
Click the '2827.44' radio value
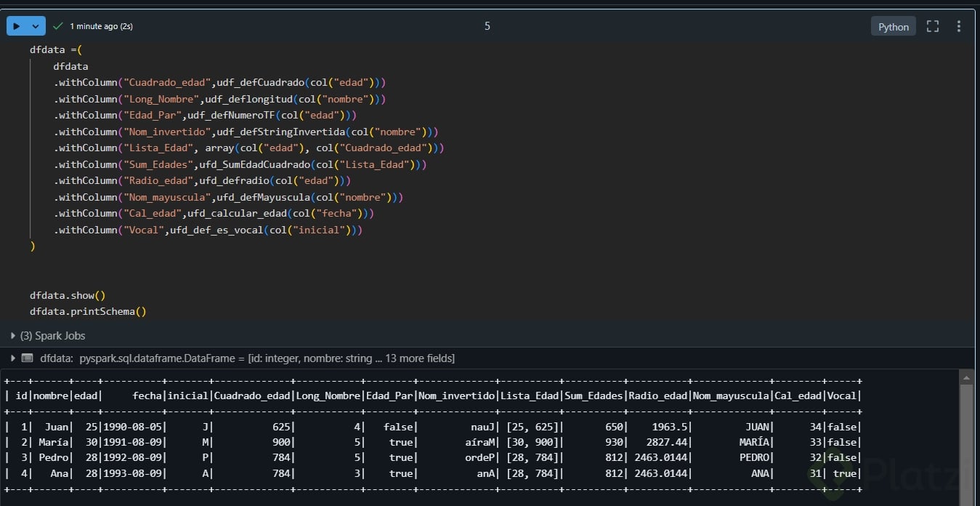click(666, 442)
